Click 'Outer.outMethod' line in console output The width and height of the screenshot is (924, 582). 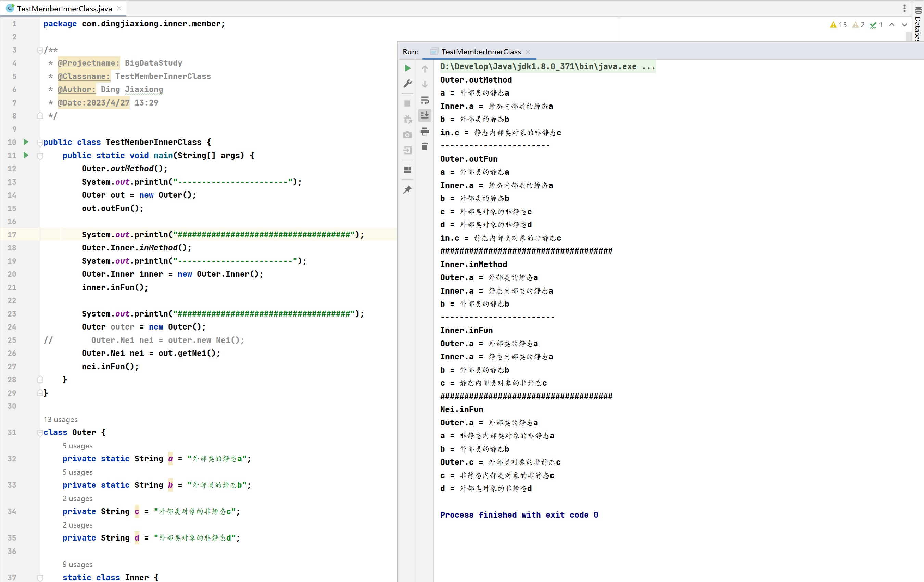pyautogui.click(x=476, y=80)
